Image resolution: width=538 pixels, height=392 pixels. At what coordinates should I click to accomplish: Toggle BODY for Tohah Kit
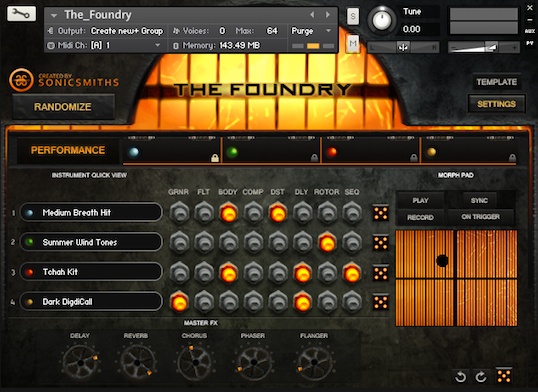pos(228,273)
